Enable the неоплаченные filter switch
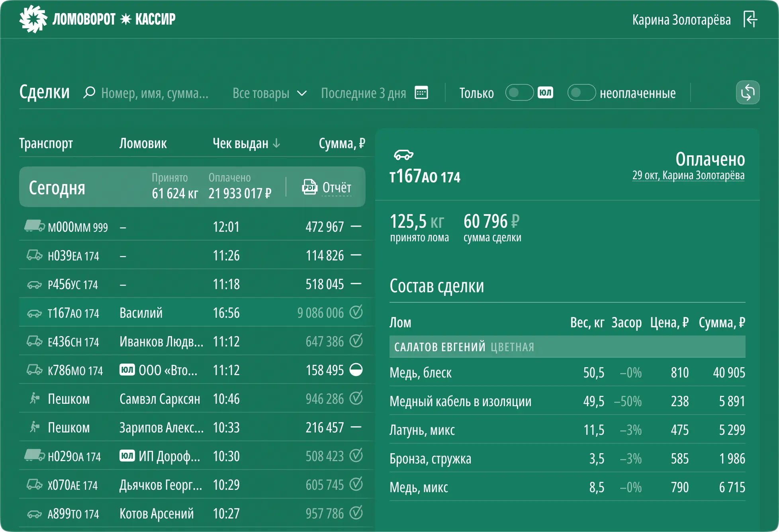 (x=581, y=93)
